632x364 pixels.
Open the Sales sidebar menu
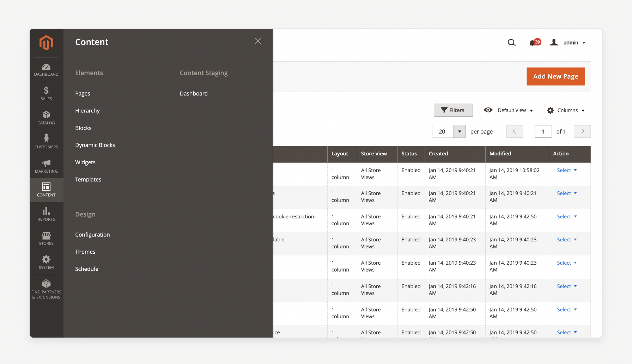(x=46, y=94)
